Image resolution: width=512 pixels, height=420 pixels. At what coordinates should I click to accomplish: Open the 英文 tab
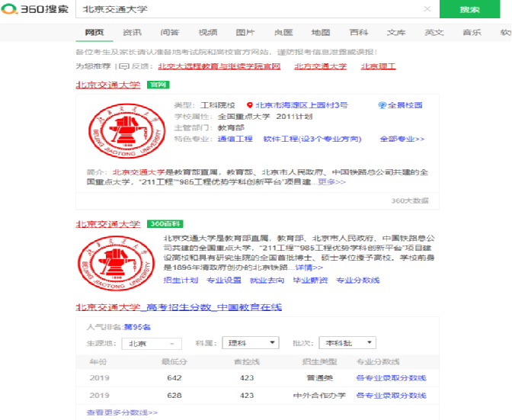434,32
